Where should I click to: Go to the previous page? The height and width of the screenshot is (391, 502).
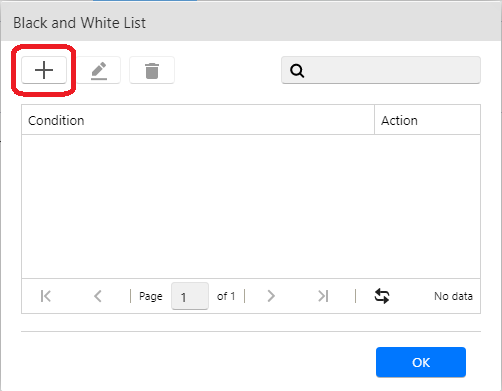coord(98,296)
